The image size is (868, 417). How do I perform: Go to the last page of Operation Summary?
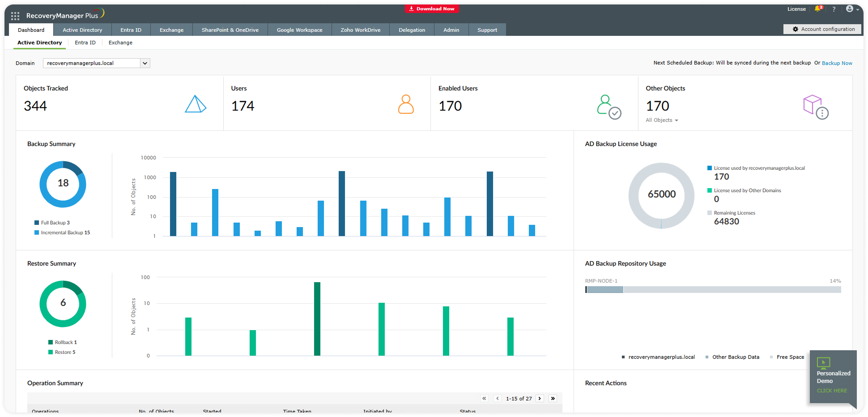(553, 398)
